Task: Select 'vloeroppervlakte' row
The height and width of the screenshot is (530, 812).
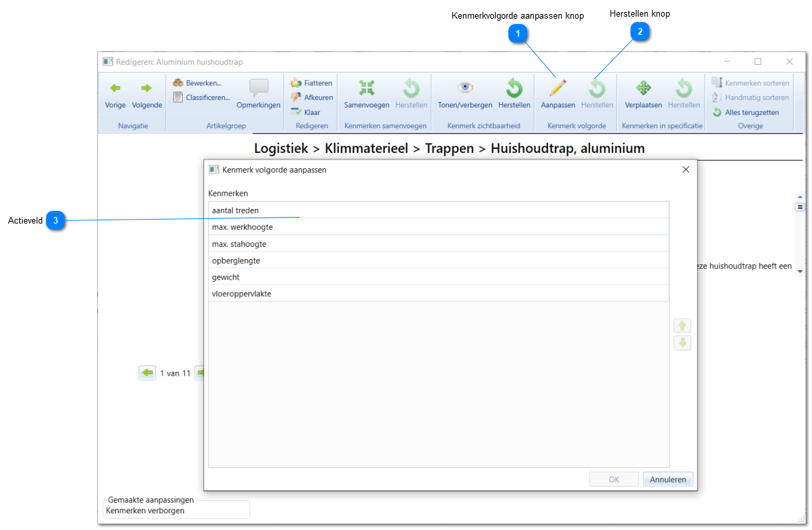Action: coord(438,294)
